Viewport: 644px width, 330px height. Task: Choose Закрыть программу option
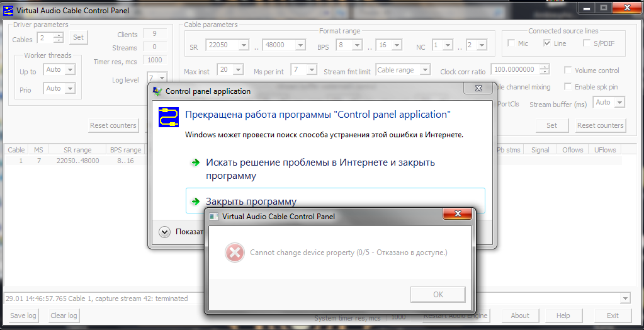click(335, 200)
